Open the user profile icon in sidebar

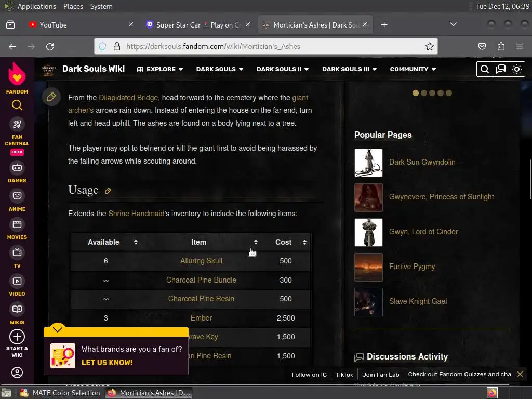[17, 373]
